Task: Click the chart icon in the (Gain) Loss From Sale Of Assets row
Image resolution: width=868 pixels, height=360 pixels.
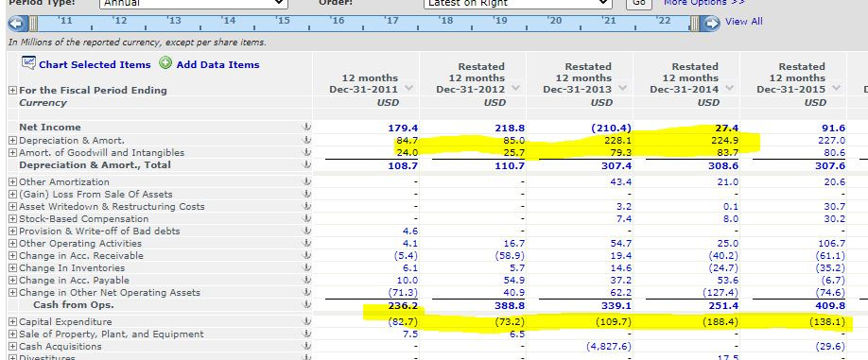Action: (x=305, y=194)
